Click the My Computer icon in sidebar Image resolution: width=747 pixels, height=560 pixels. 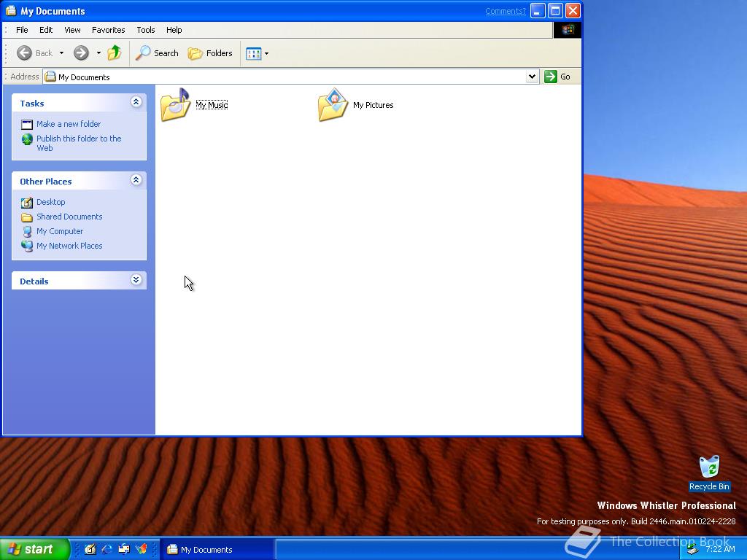[27, 232]
